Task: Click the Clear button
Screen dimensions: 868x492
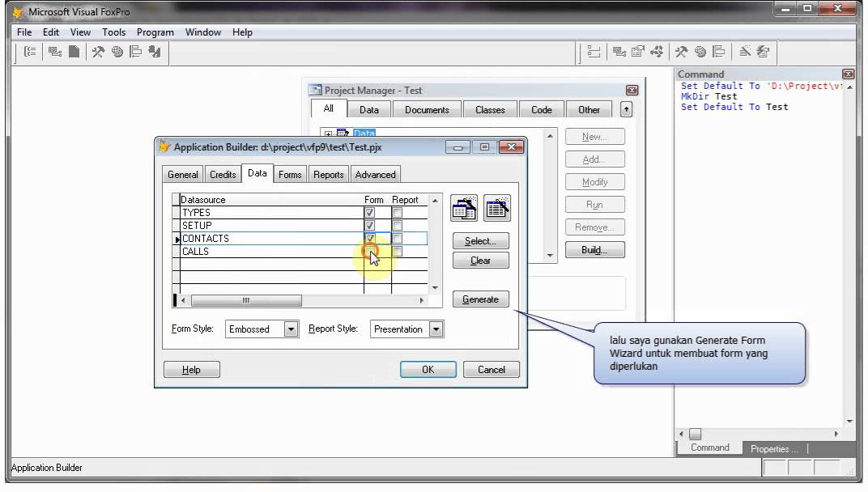Action: point(480,260)
